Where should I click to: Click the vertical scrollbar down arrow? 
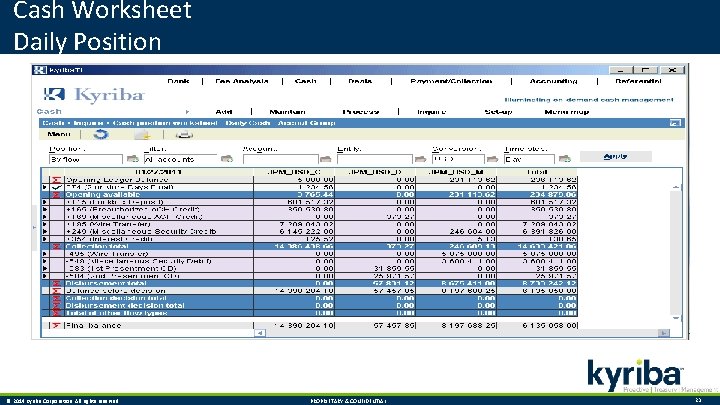point(676,318)
